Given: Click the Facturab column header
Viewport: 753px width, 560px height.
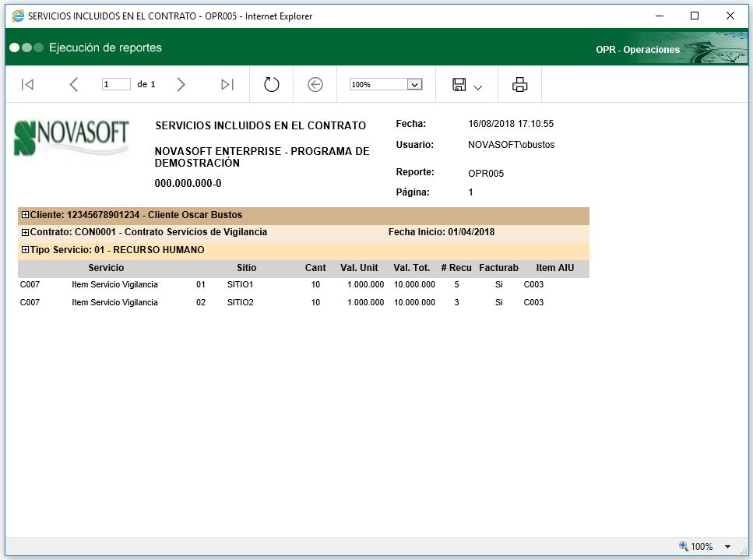Looking at the screenshot, I should pyautogui.click(x=498, y=268).
